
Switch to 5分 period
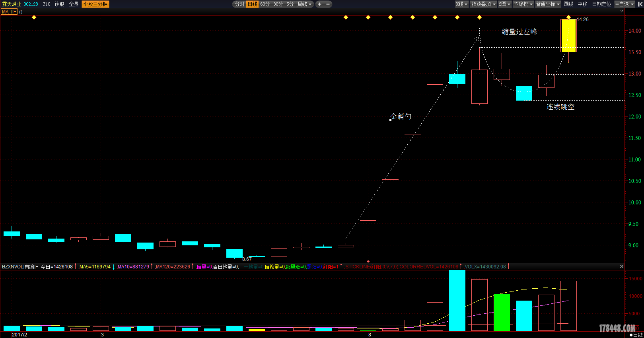click(x=290, y=4)
